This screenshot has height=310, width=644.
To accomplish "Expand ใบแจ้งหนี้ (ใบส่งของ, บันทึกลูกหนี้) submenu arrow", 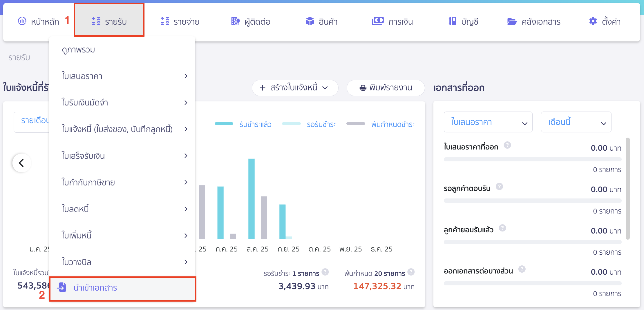I will pyautogui.click(x=186, y=129).
